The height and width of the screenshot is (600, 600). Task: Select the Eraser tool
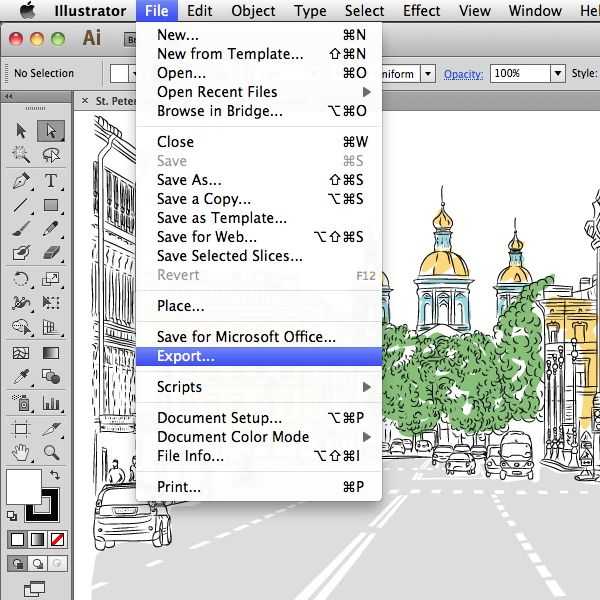[x=51, y=253]
